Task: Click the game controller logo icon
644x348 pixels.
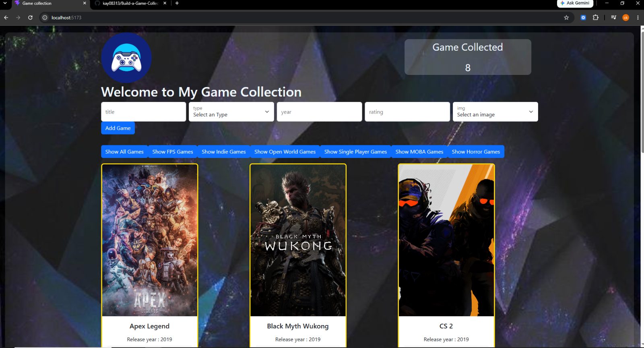Action: point(126,58)
